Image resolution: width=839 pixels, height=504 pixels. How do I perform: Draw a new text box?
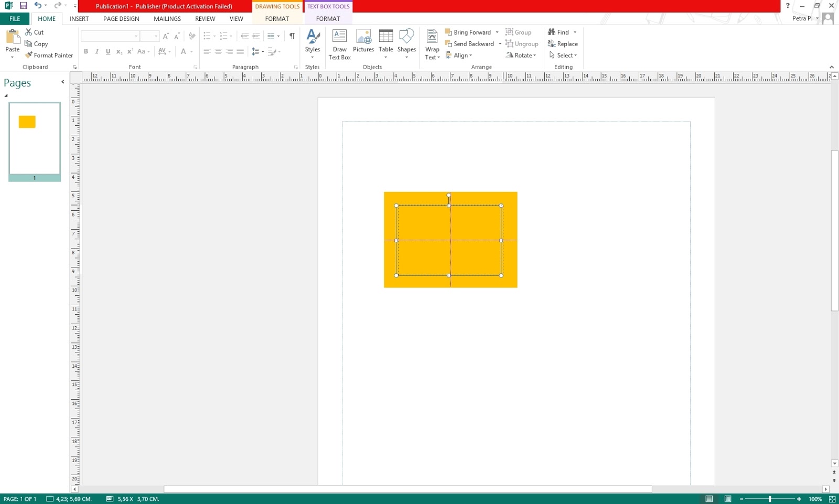[x=340, y=45]
